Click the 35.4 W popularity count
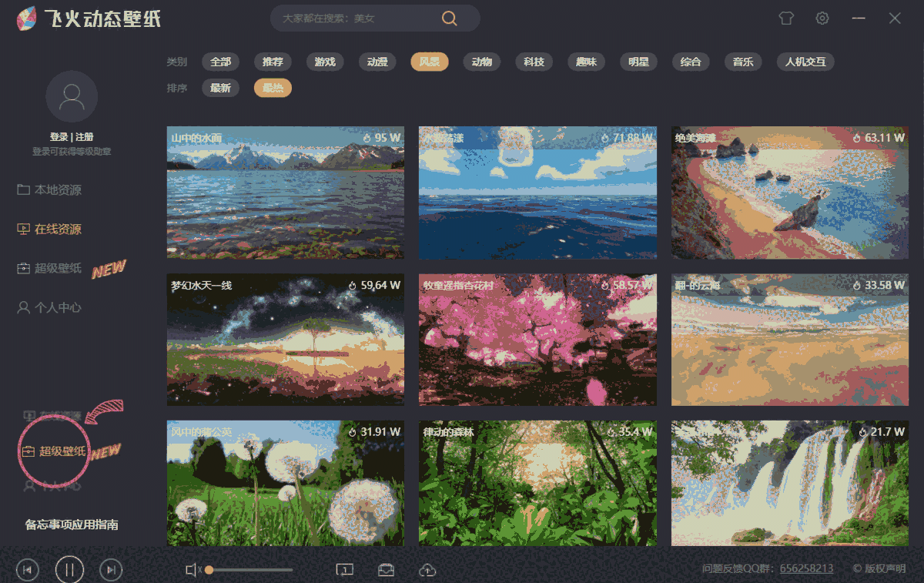The width and height of the screenshot is (924, 583). pyautogui.click(x=636, y=432)
